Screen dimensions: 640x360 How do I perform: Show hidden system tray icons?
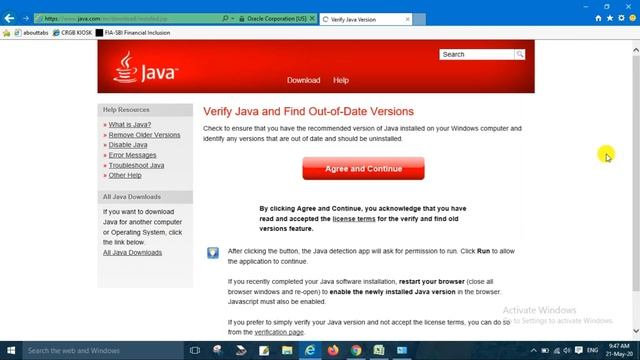(533, 351)
